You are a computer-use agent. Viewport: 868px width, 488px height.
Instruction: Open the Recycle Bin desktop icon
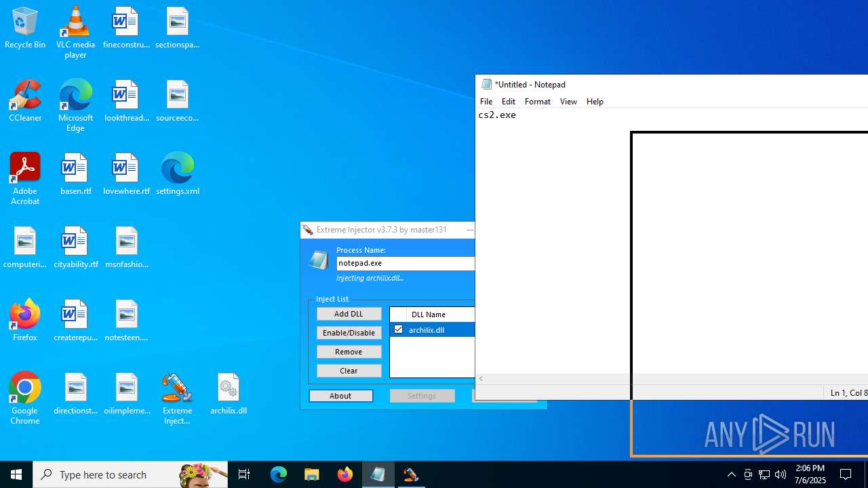pyautogui.click(x=25, y=28)
